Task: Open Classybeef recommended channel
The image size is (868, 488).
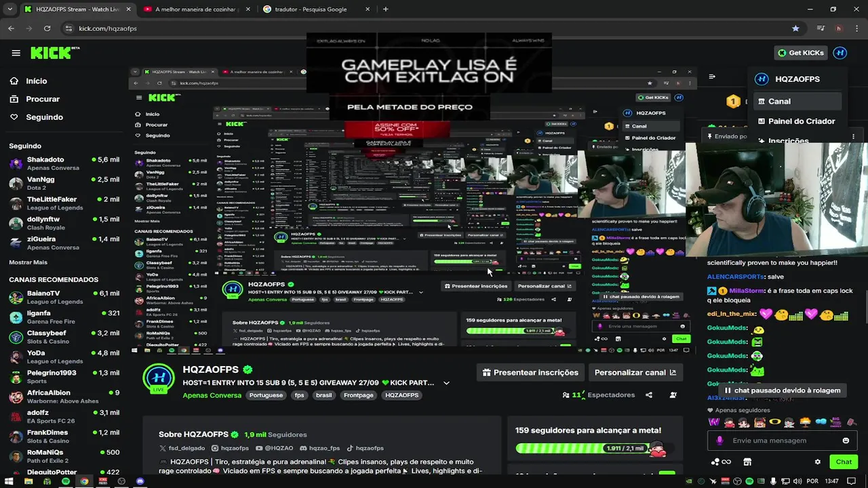Action: (x=64, y=337)
